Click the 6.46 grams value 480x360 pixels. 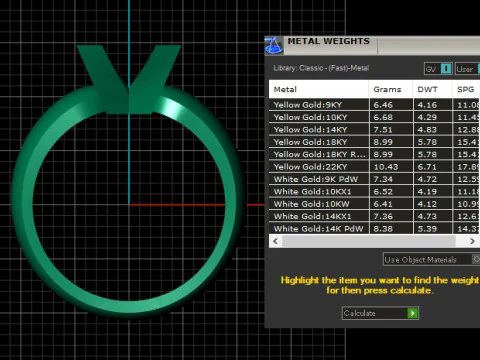(383, 105)
